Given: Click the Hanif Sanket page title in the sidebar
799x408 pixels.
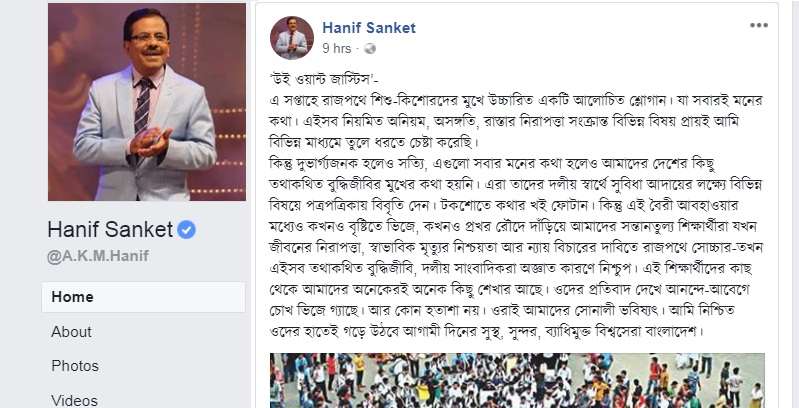Looking at the screenshot, I should pyautogui.click(x=110, y=230).
